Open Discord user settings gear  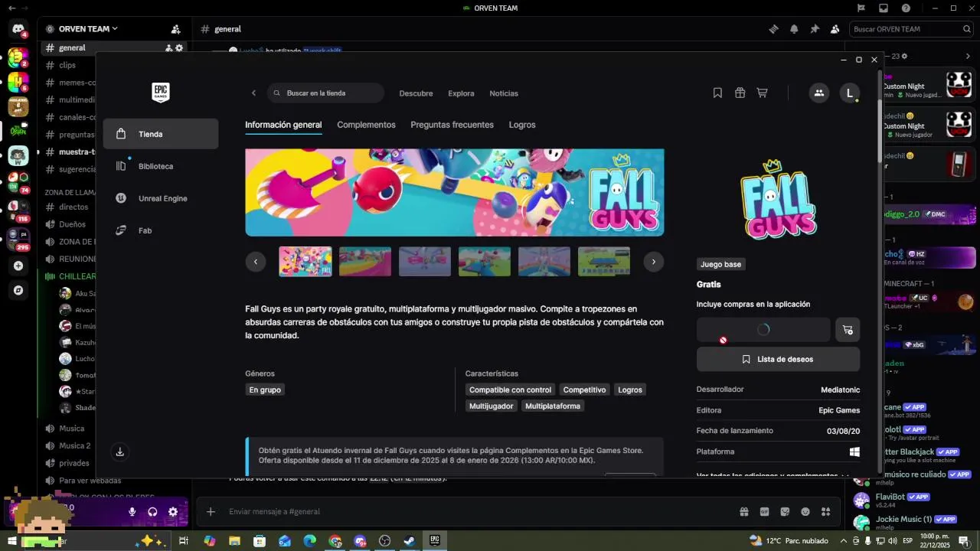pyautogui.click(x=173, y=512)
